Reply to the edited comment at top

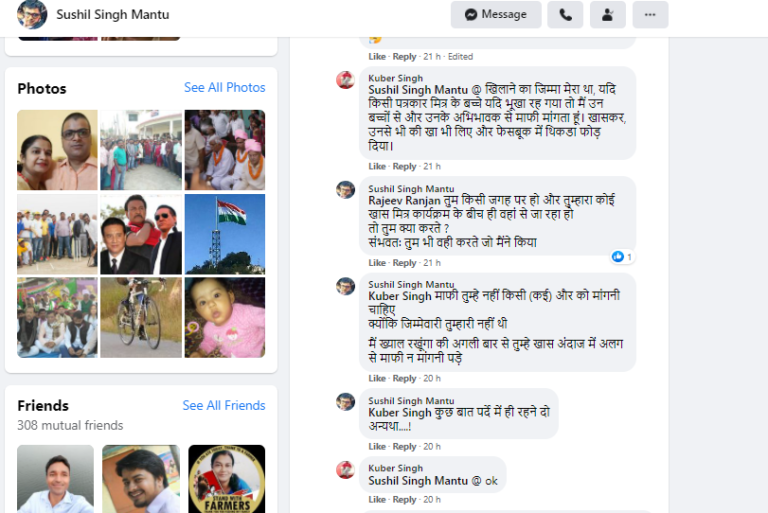point(405,57)
